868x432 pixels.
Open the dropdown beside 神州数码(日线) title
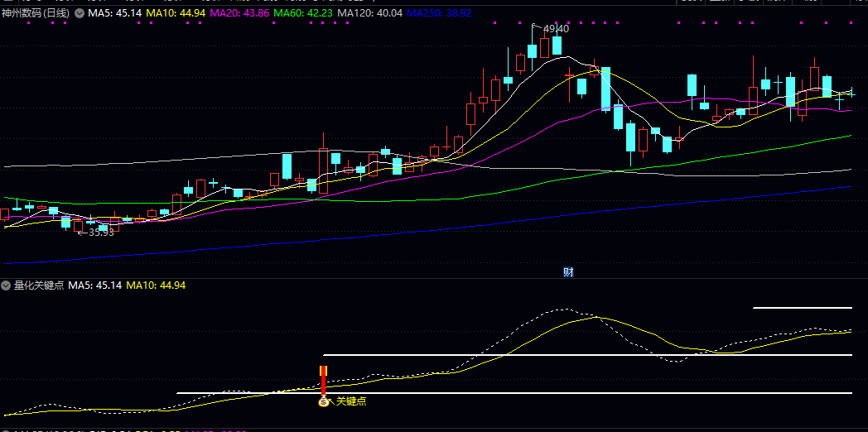coord(80,12)
